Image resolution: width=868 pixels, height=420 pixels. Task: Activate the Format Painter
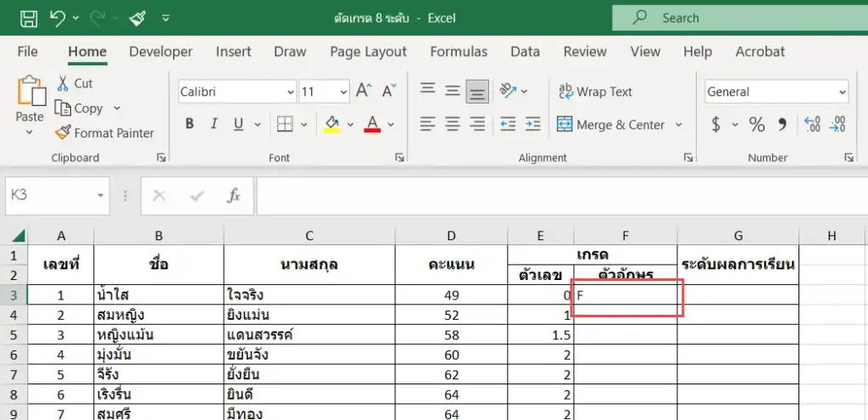(105, 133)
